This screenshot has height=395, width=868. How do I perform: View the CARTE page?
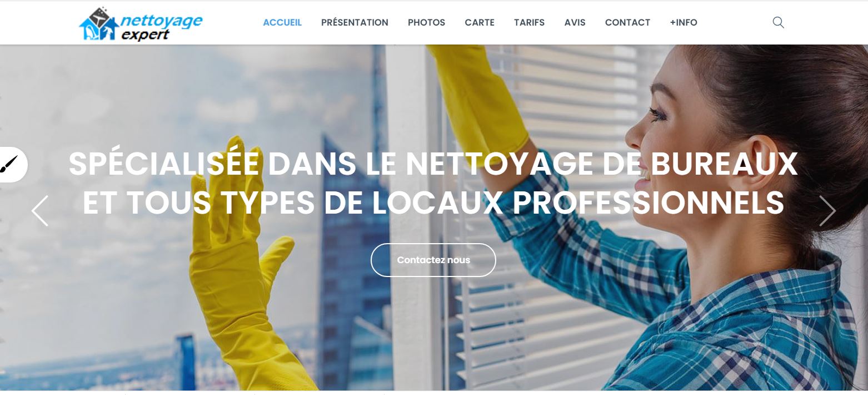pos(480,23)
